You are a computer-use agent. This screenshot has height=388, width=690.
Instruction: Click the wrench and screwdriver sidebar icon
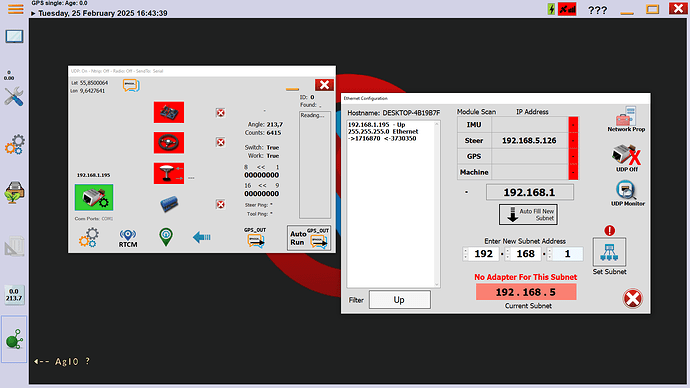[14, 96]
